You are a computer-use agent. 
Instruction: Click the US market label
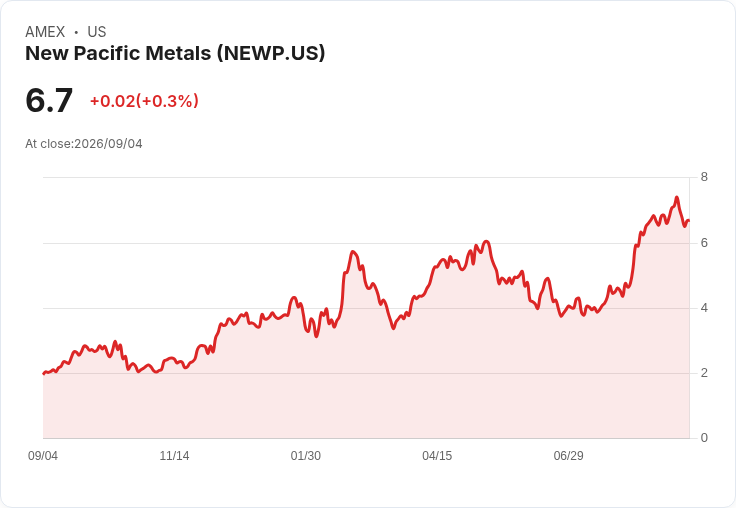[x=97, y=32]
